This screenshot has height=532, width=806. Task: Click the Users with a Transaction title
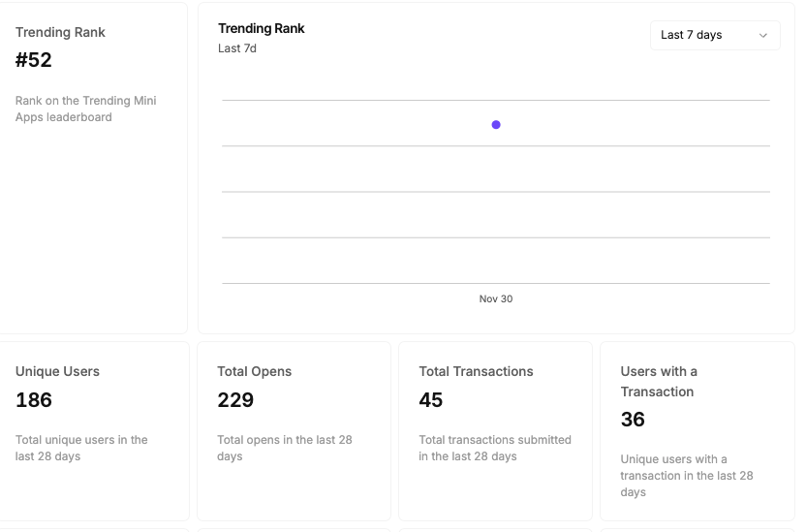tap(659, 382)
